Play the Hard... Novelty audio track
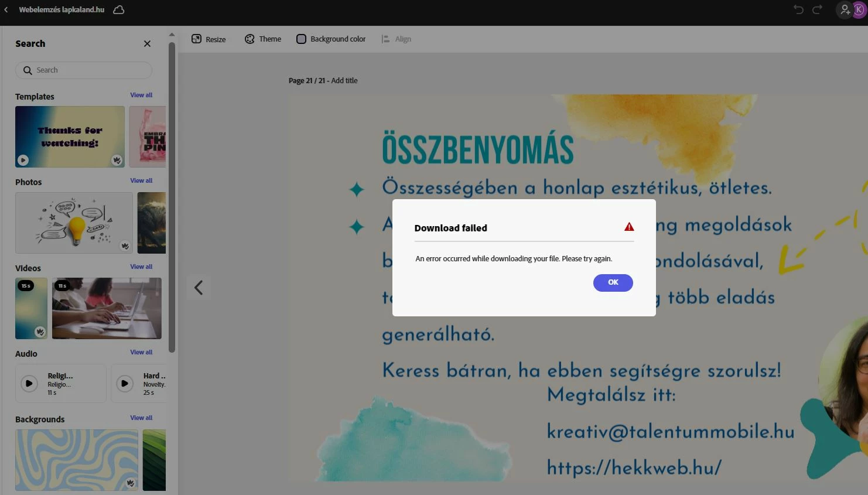 [x=124, y=383]
